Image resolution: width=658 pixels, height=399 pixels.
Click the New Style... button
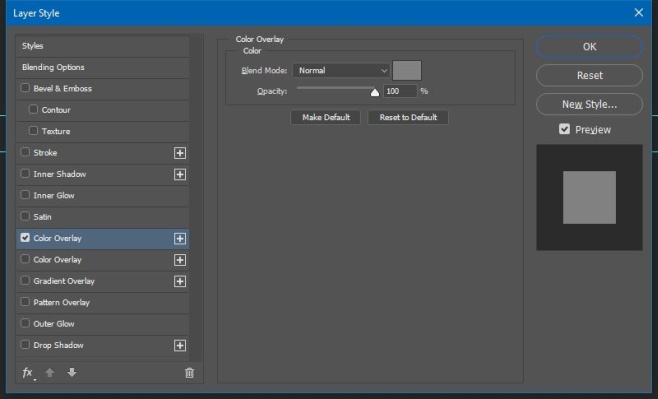pos(589,104)
